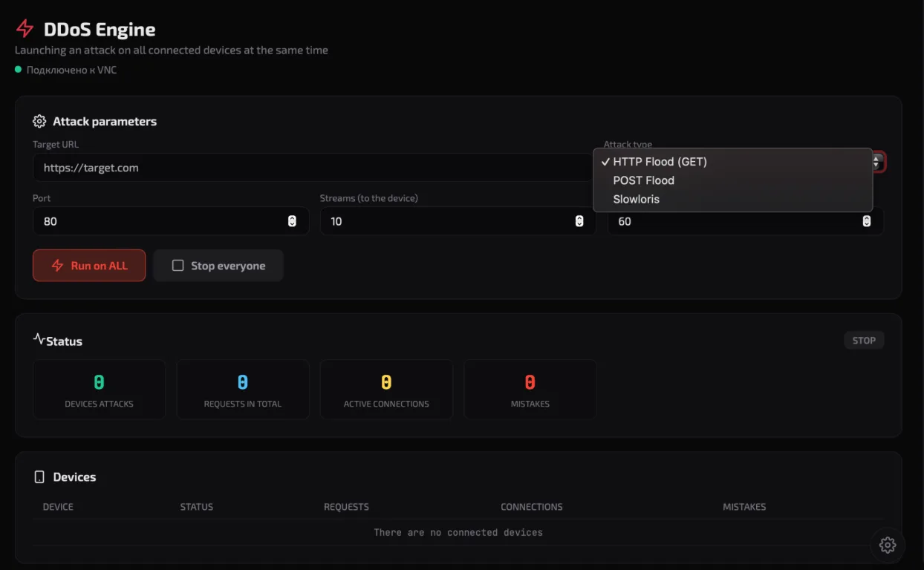Screen dimensions: 924x570
Task: Focus the Target URL input field
Action: pos(312,168)
